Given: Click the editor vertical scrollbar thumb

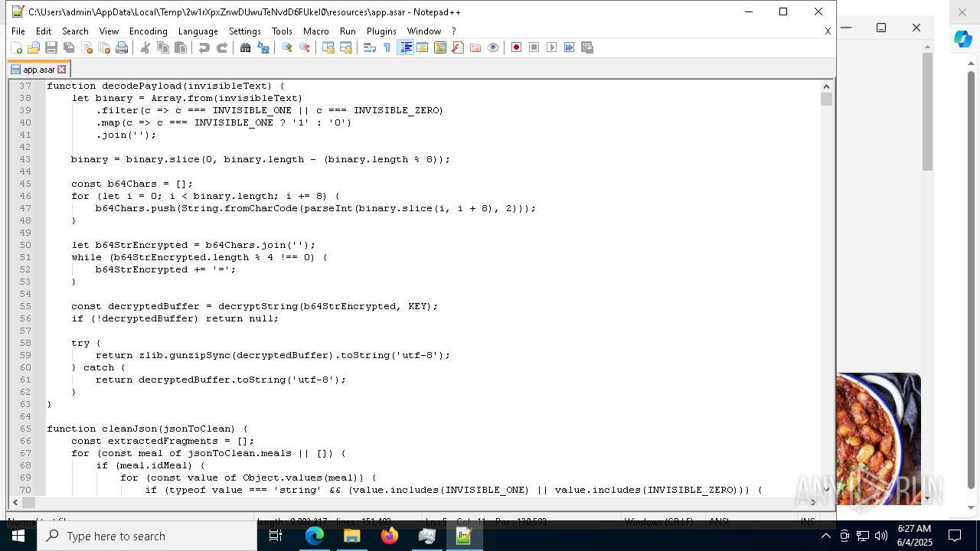Looking at the screenshot, I should point(826,99).
